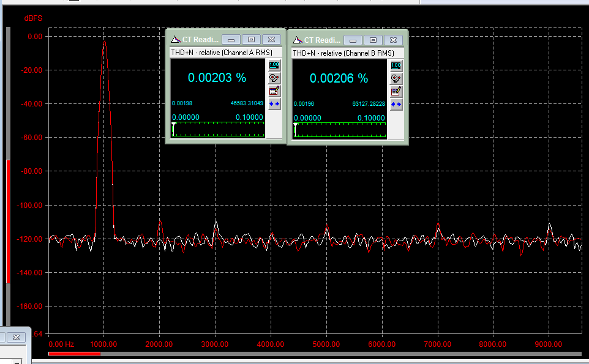Click the THD+N relative Channel B RMS label
Viewport: 589px width, 364px height.
pos(343,53)
